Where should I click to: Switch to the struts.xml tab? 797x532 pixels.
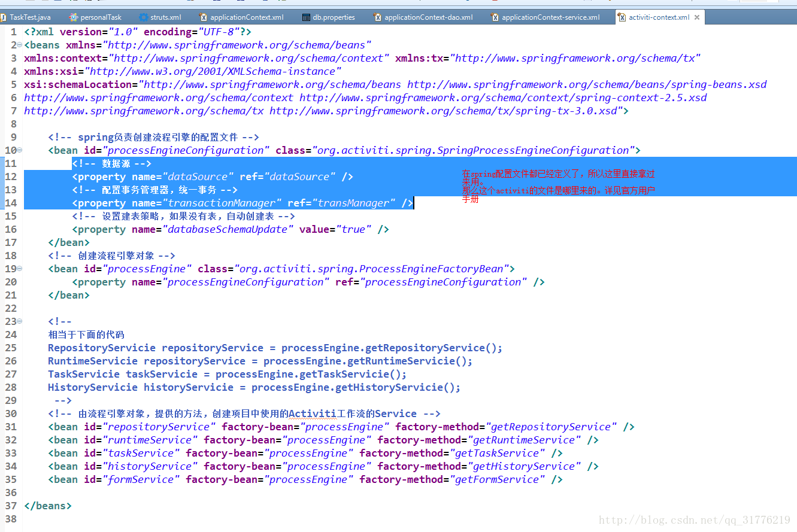(160, 17)
